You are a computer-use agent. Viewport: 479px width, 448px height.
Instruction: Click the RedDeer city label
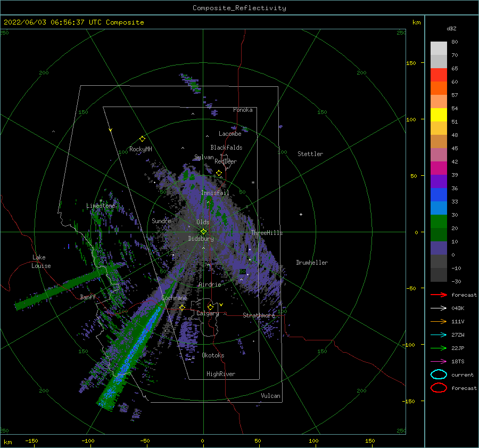226,161
